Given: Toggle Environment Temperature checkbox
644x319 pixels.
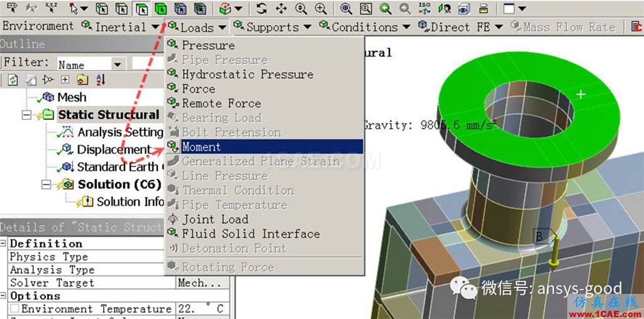Looking at the screenshot, I should [14, 308].
